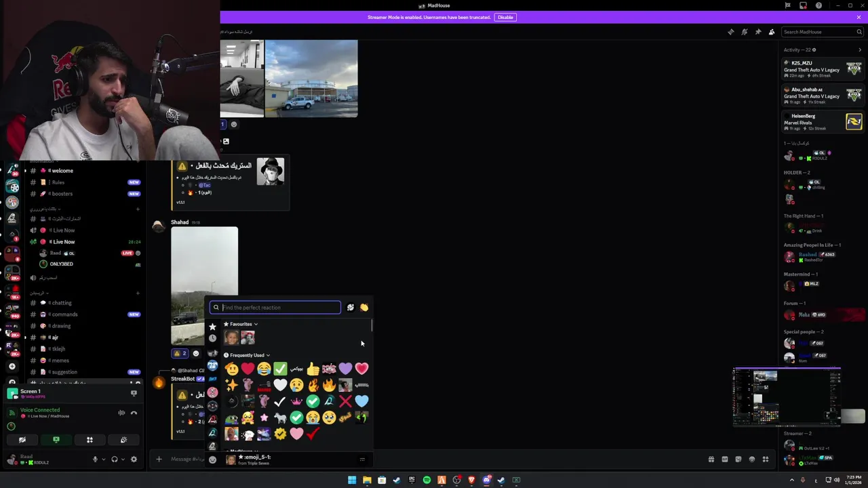React with the blue heart emoji

click(x=361, y=401)
